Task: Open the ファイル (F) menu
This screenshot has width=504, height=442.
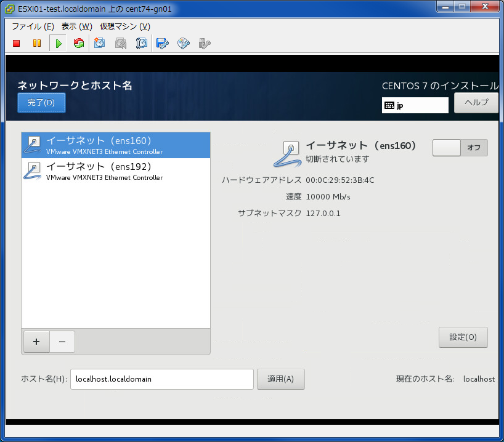Action: (x=33, y=26)
